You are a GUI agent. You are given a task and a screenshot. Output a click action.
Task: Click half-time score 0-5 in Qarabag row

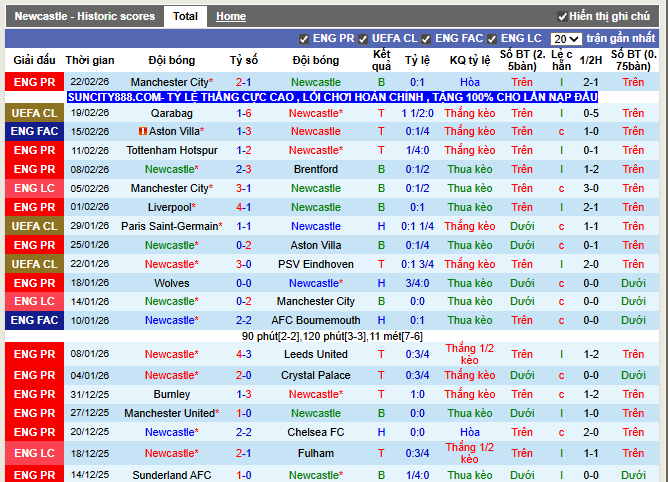coord(591,113)
